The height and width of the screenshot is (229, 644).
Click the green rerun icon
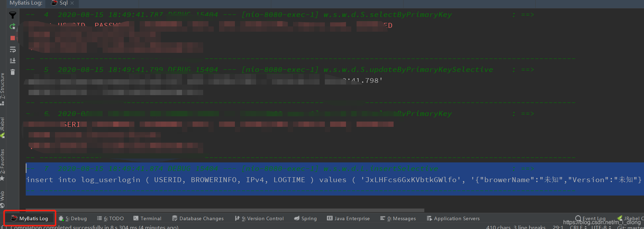(x=13, y=26)
